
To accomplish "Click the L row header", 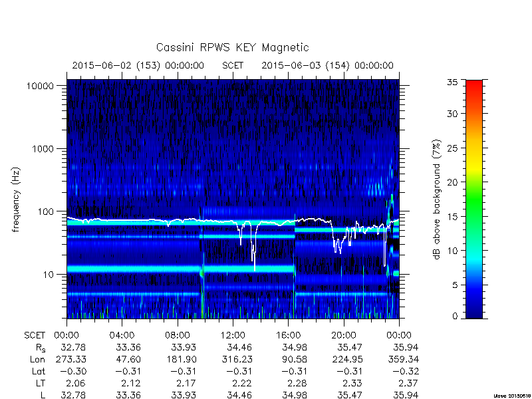I will [x=43, y=395].
